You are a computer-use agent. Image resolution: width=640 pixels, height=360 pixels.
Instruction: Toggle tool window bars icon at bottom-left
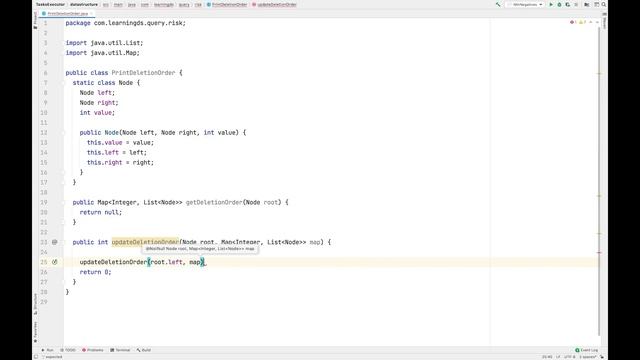pyautogui.click(x=36, y=357)
